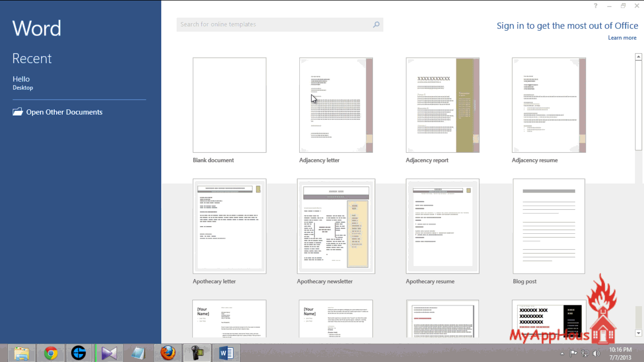
Task: Click the Blank document caption text
Action: pos(213,160)
